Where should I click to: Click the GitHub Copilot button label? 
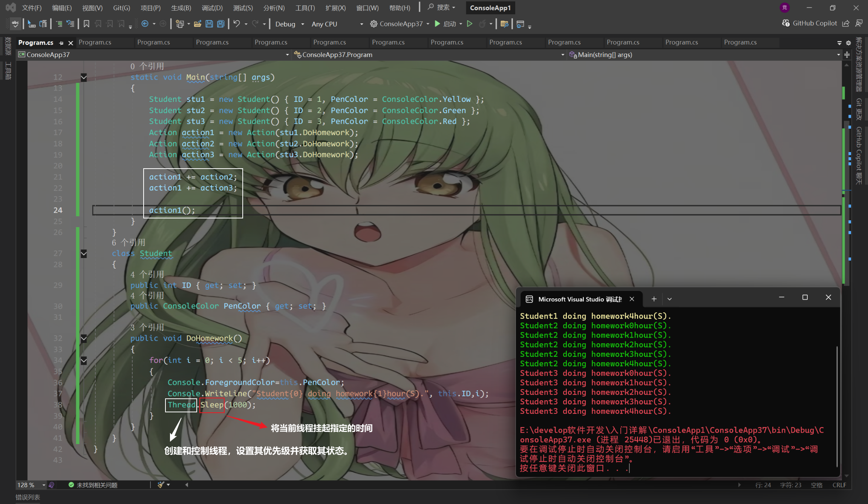pos(814,23)
